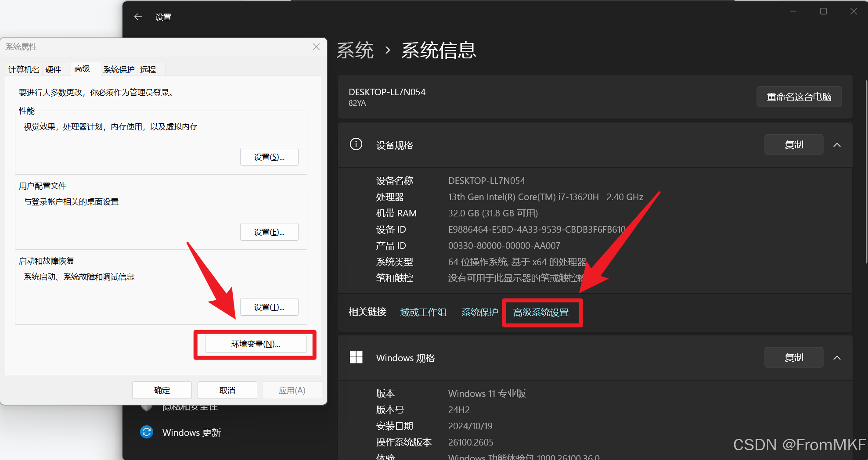Open the 系统保护 related link

click(479, 312)
